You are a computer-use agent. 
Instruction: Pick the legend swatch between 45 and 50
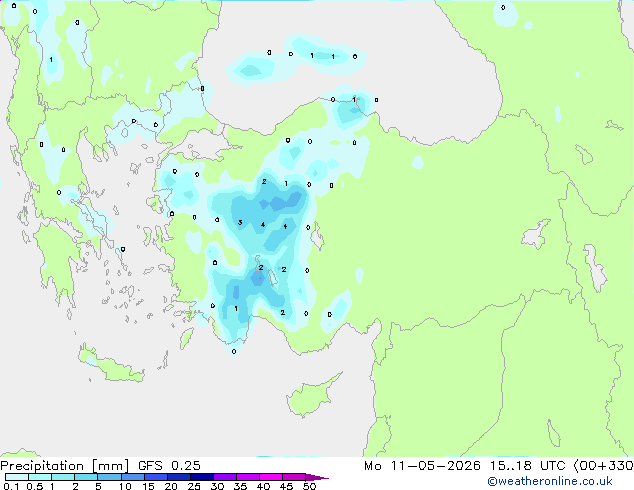(294, 477)
